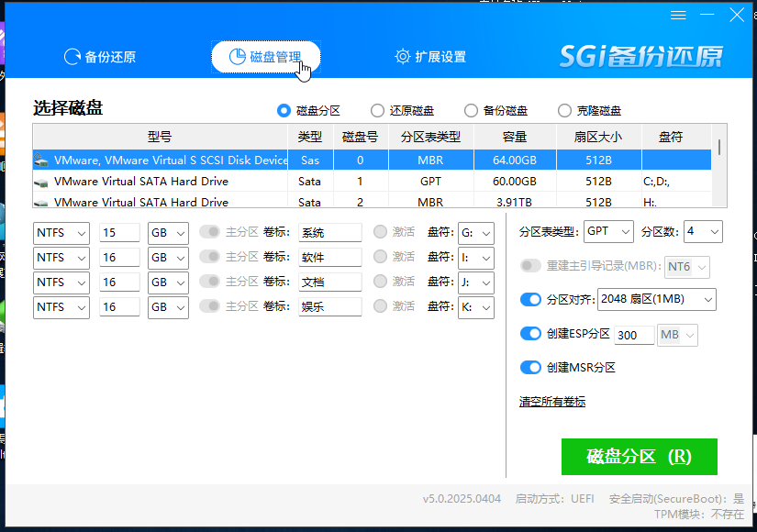Select the 磁盘分区 radio option
Screen dimensions: 757x532
pyautogui.click(x=308, y=111)
